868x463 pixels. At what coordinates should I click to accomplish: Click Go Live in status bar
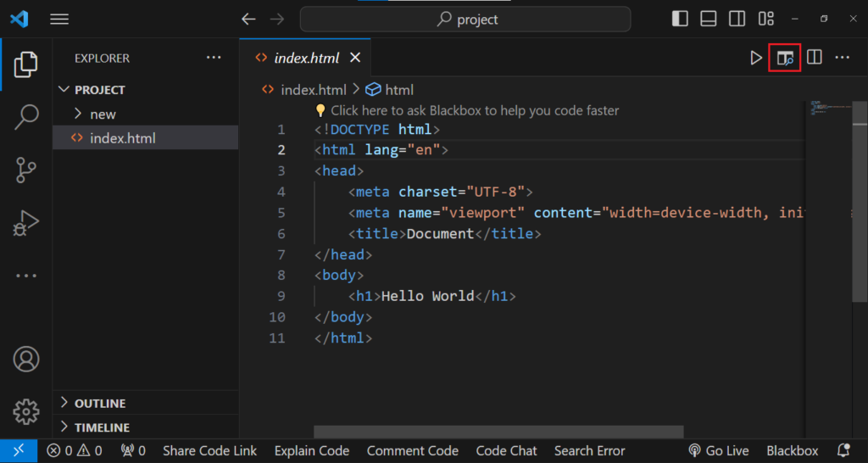click(x=718, y=451)
